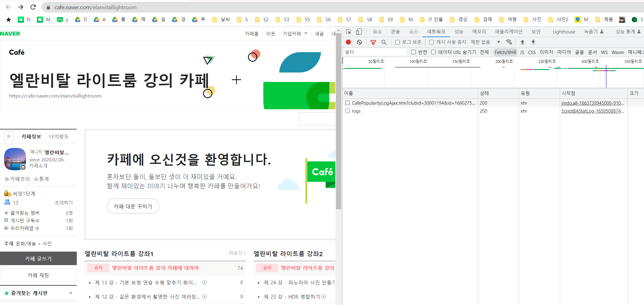Open the Naver 'M' bookmark
This screenshot has width=644, height=305.
[44, 20]
